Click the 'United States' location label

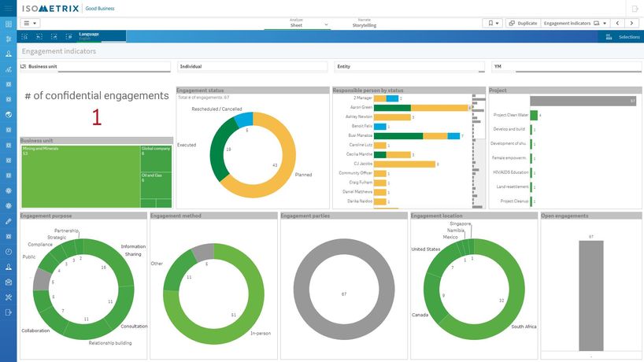pos(426,249)
